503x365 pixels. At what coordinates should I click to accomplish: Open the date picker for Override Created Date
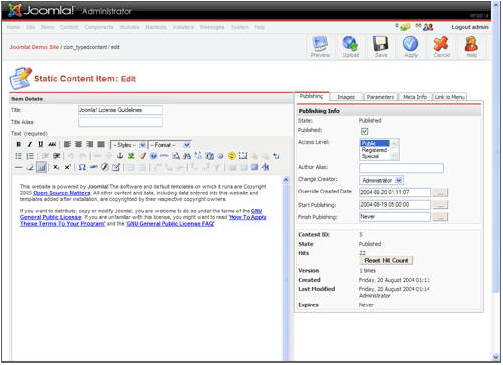pyautogui.click(x=440, y=192)
